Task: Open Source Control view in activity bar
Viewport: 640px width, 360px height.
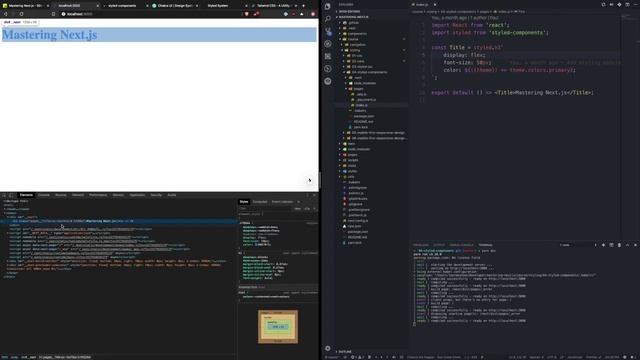Action: (327, 31)
